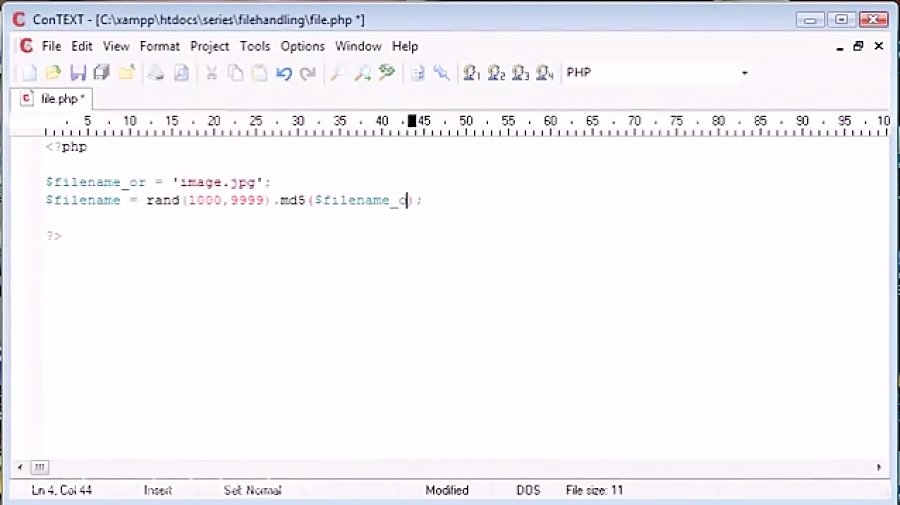Save the file with the floppy icon
This screenshot has width=900, height=505.
(x=78, y=73)
